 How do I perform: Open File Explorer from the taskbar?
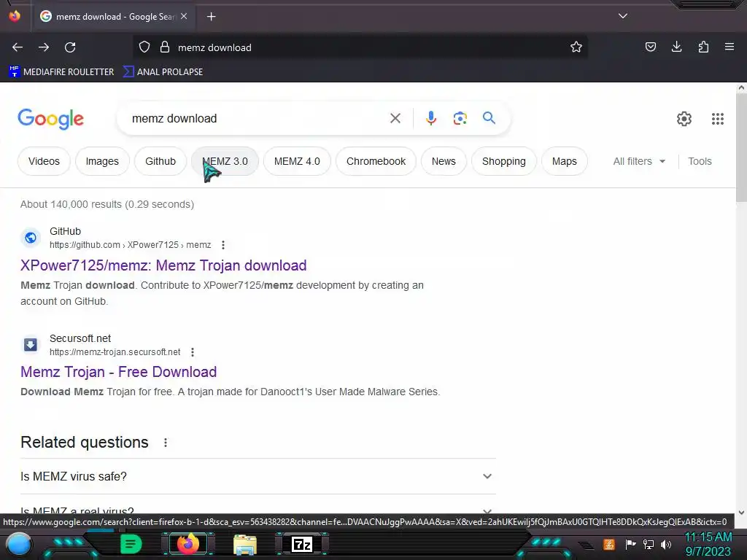245,544
